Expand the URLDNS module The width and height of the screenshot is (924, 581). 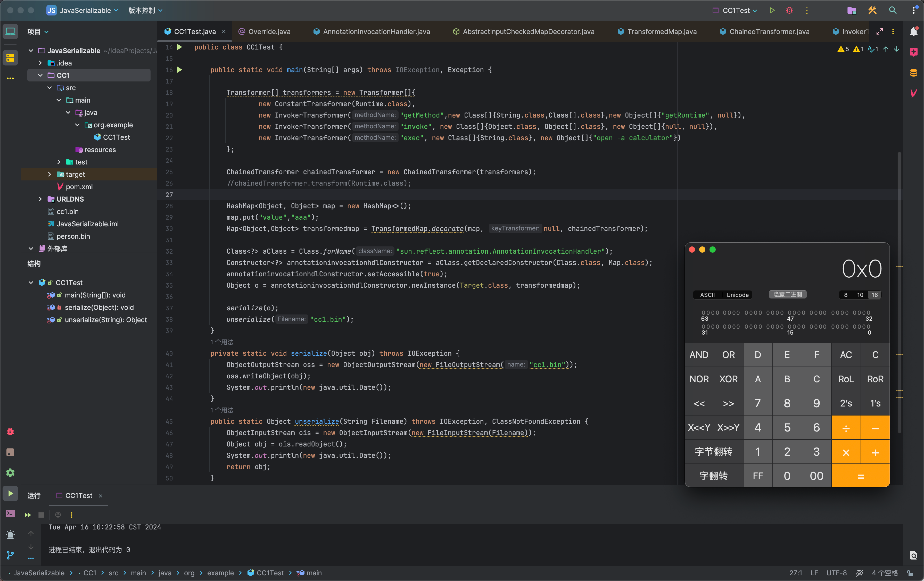pyautogui.click(x=40, y=199)
